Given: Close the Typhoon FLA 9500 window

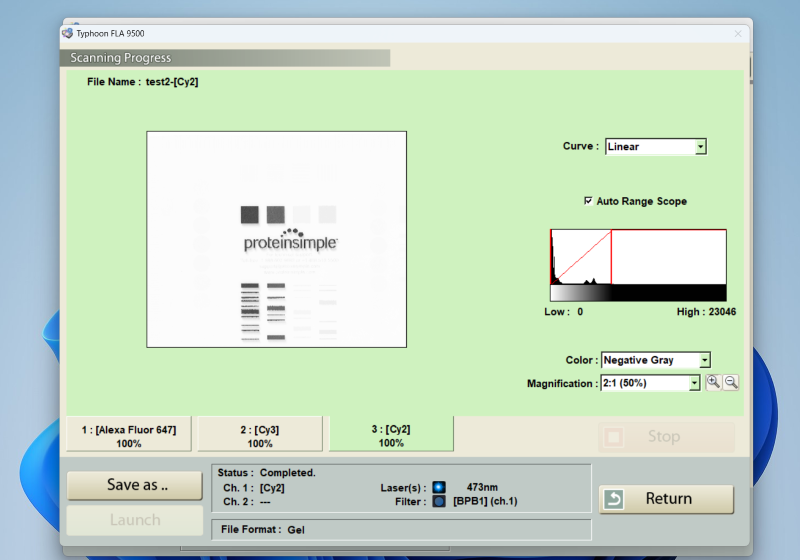Looking at the screenshot, I should (738, 33).
